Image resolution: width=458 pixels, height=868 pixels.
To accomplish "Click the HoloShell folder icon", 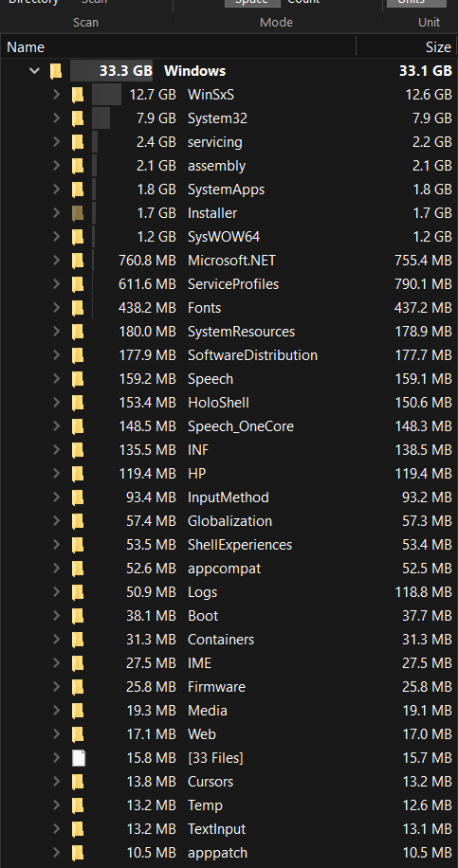I will click(78, 403).
